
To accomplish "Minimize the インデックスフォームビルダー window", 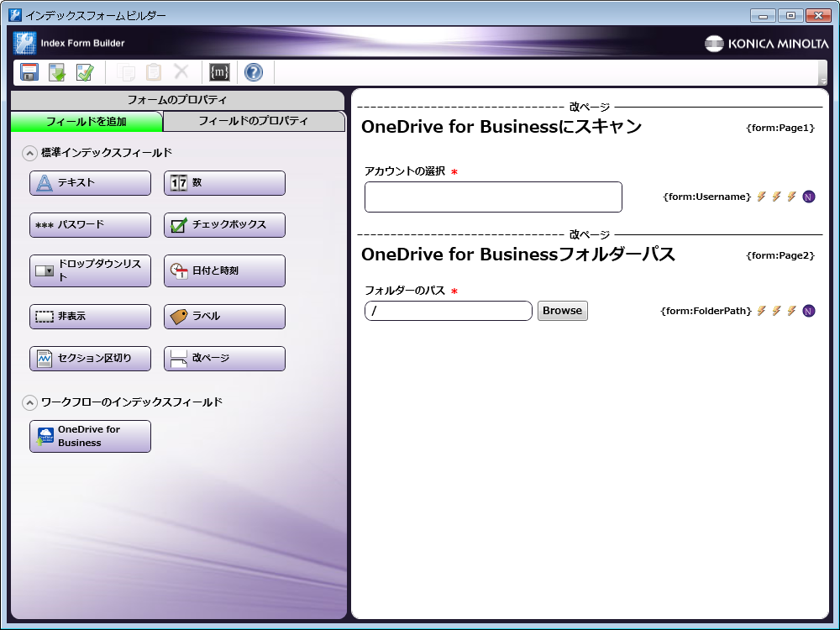I will pyautogui.click(x=763, y=15).
